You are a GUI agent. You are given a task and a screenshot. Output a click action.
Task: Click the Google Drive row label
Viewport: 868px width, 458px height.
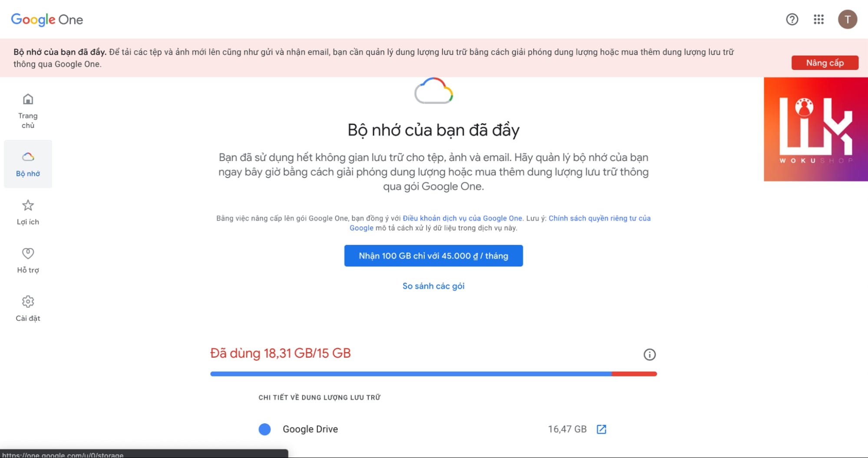click(x=310, y=429)
